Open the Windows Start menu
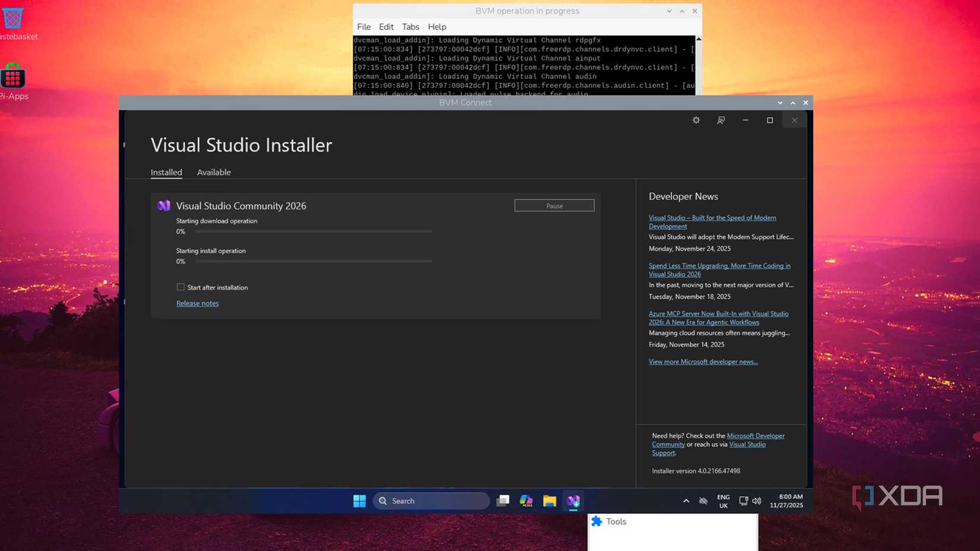Viewport: 980px width, 551px height. pyautogui.click(x=359, y=501)
